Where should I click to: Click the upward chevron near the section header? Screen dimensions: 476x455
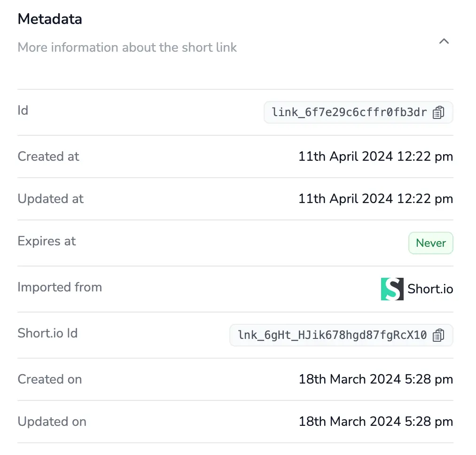[x=444, y=41]
